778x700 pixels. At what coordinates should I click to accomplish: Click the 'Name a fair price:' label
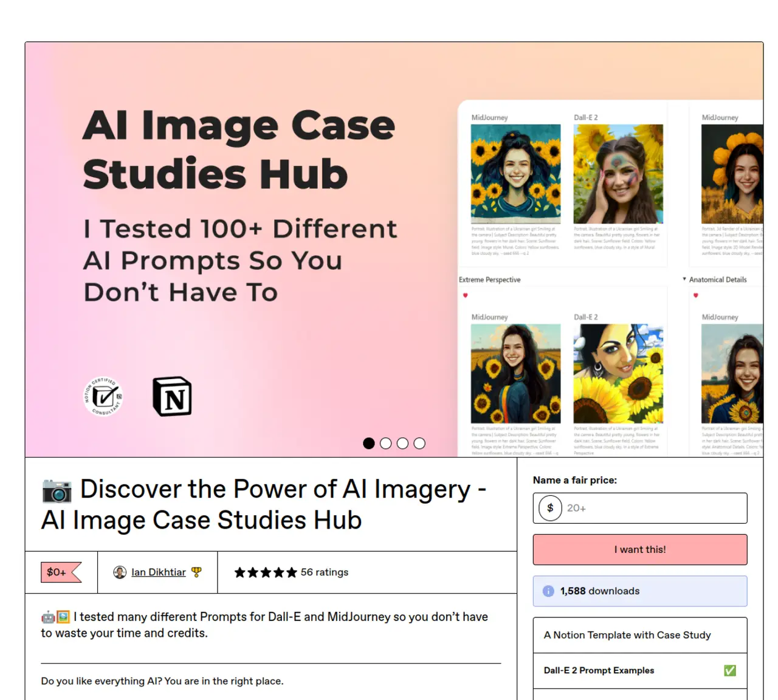coord(575,480)
